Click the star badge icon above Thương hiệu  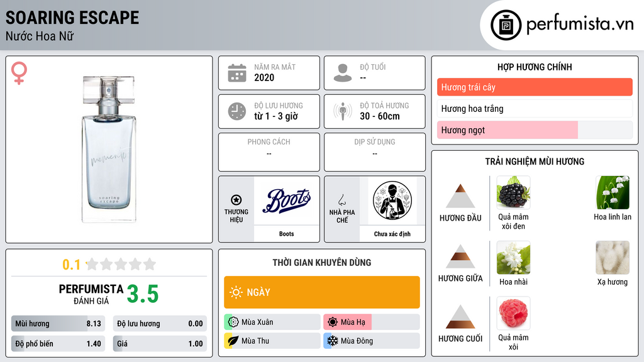(x=236, y=200)
